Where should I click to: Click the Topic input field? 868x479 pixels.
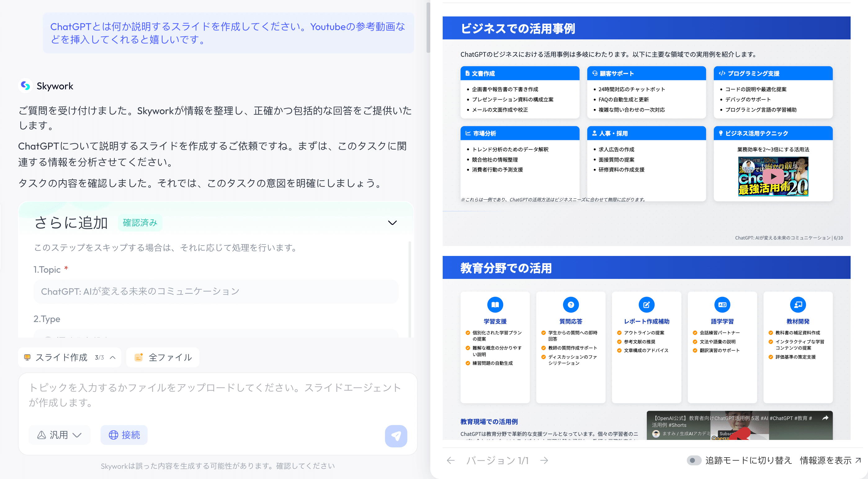tap(216, 291)
